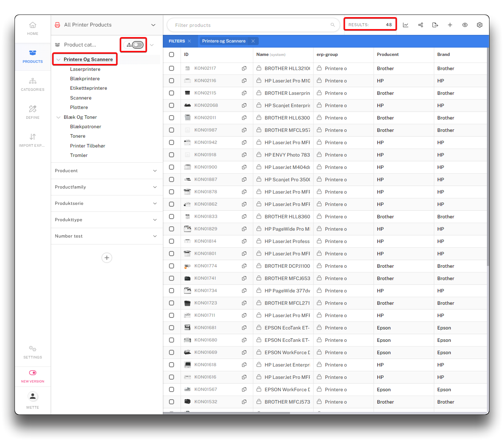Toggle column visibility eye icon
Viewport: 504px width, 441px height.
click(465, 25)
